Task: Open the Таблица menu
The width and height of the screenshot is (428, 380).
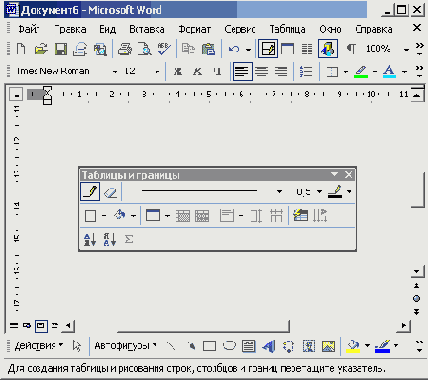Action: point(287,29)
